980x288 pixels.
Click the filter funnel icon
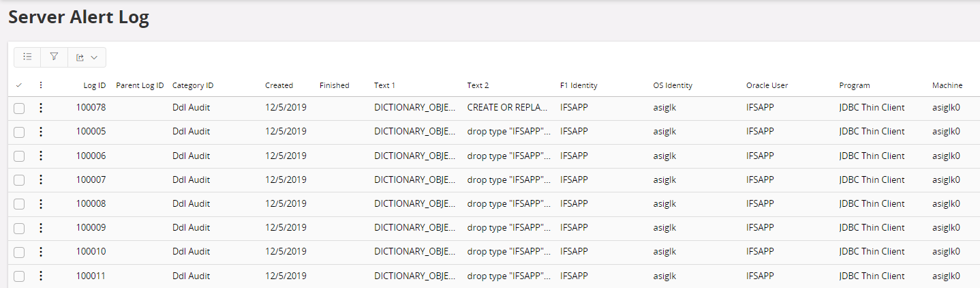coord(55,57)
